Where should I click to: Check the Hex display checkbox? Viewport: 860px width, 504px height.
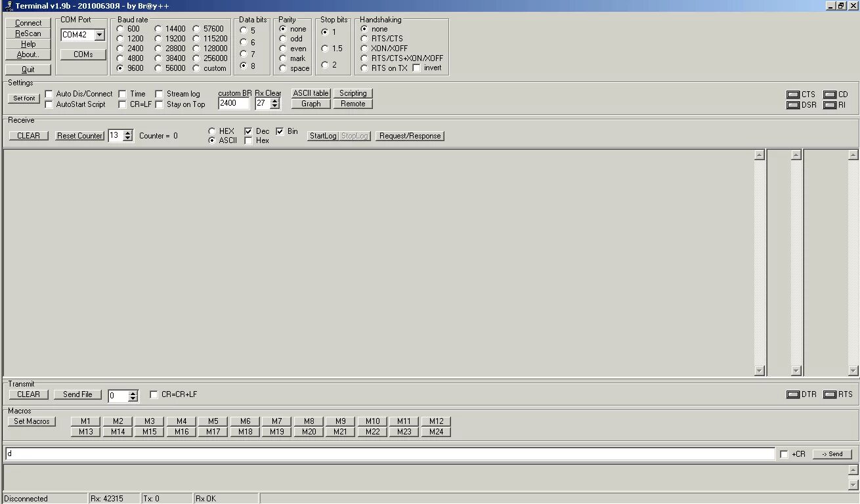click(x=248, y=140)
